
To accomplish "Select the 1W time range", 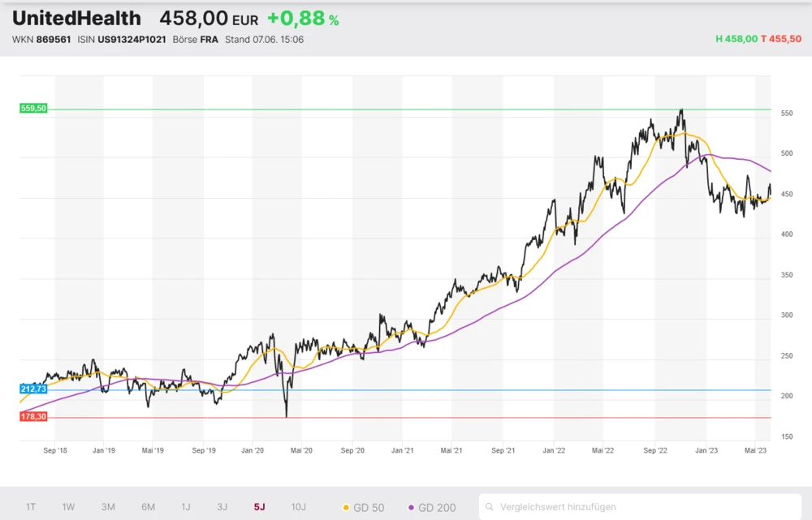I will tap(68, 507).
